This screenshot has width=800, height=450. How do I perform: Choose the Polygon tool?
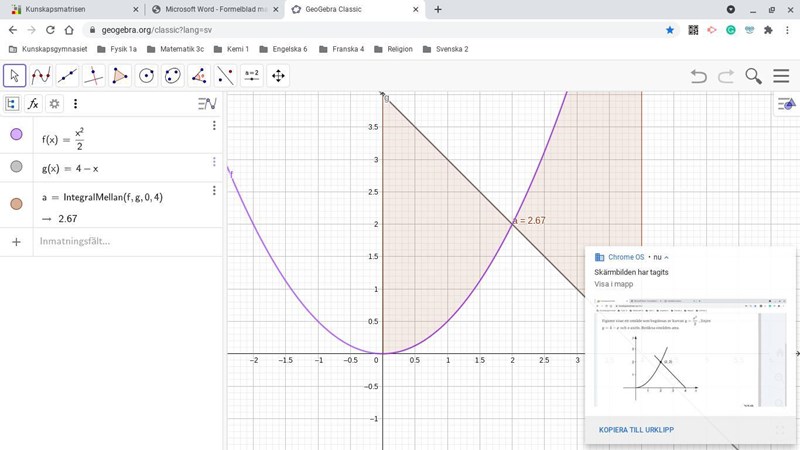[120, 76]
